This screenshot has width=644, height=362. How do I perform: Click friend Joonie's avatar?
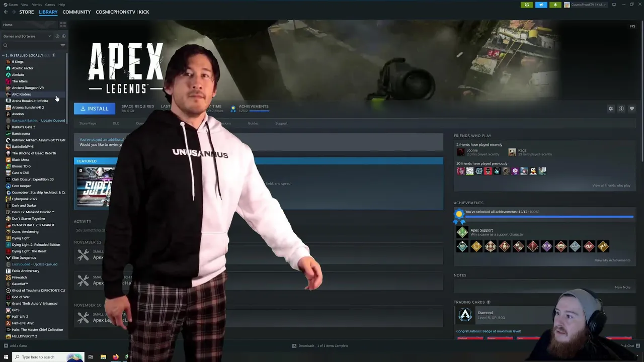[460, 152]
